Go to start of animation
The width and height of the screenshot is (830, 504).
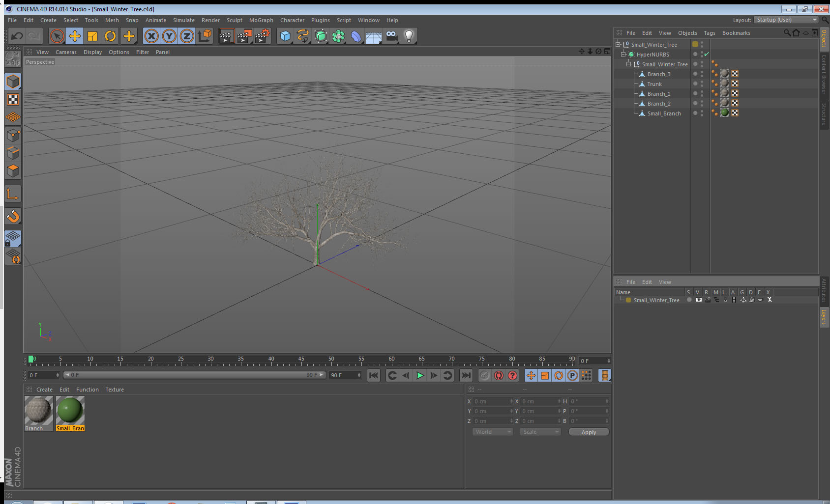pos(374,375)
